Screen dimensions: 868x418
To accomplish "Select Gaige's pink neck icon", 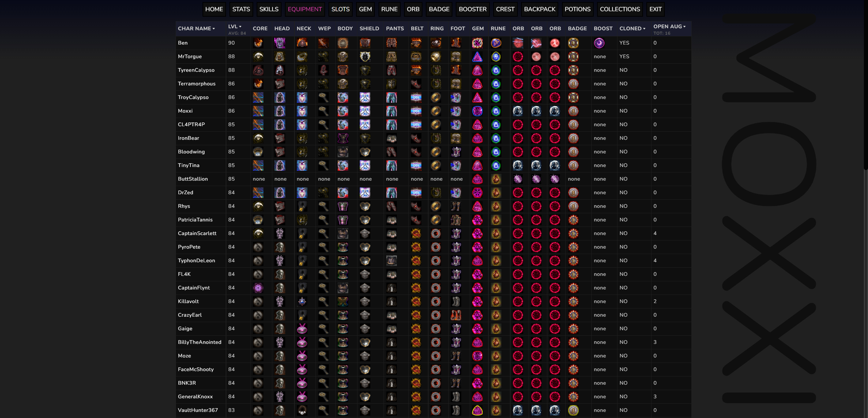I will [302, 329].
